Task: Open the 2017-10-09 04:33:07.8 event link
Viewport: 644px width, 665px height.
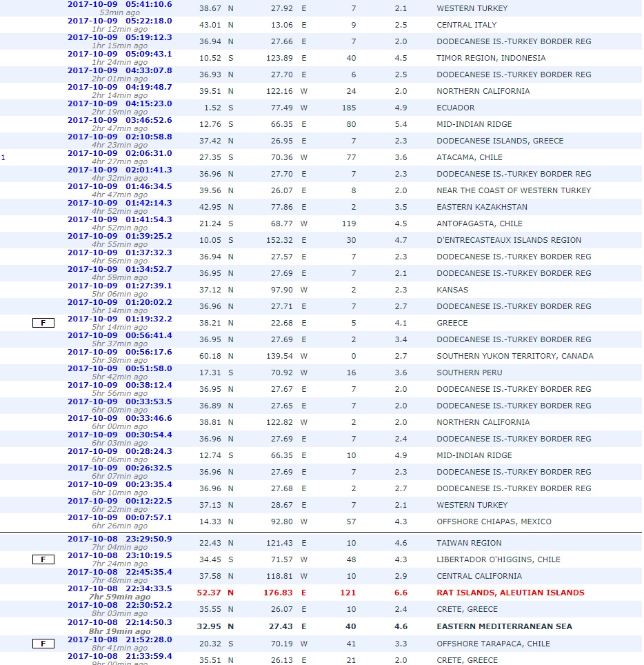Action: point(120,70)
